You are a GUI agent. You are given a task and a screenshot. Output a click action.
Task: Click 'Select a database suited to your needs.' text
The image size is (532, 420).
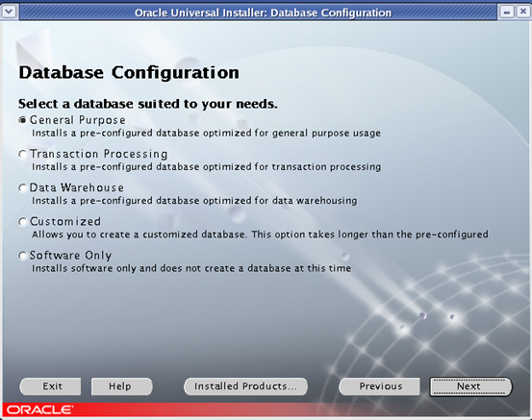click(148, 104)
